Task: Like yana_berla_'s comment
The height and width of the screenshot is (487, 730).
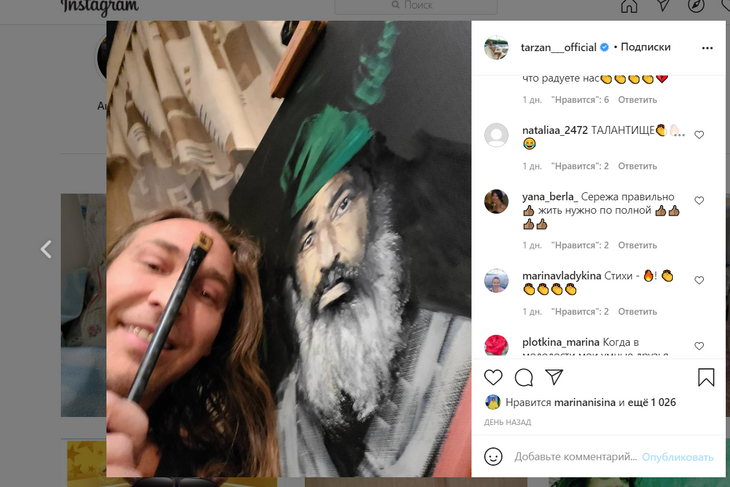Action: (x=699, y=201)
